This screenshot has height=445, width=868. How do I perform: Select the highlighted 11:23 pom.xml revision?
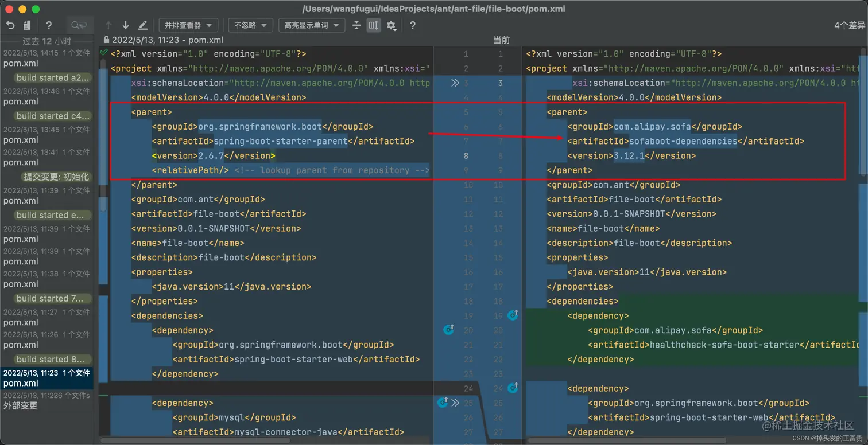[x=46, y=378]
